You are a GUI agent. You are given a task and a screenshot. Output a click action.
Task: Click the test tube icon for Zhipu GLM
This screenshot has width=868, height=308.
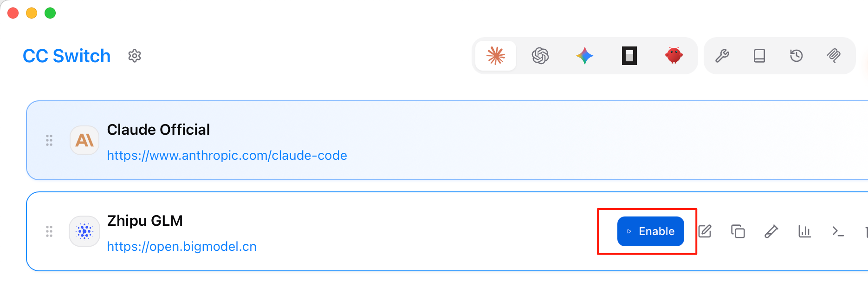[771, 231]
